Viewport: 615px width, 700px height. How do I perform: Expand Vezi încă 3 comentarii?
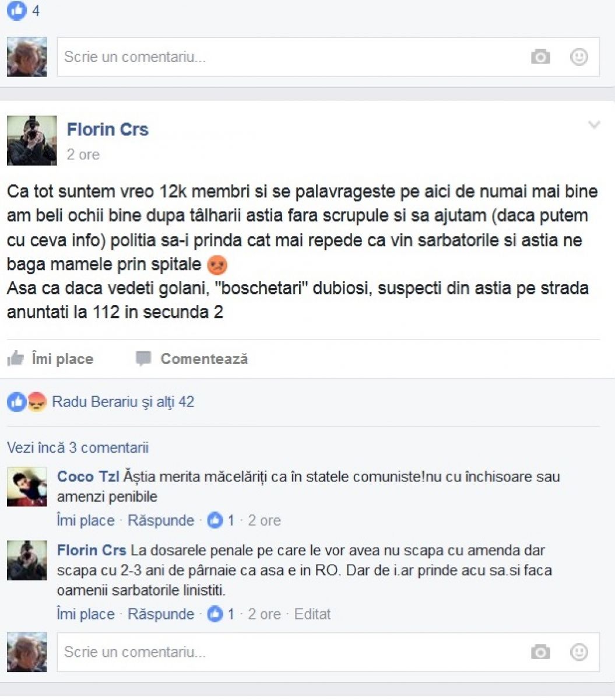pos(78,448)
